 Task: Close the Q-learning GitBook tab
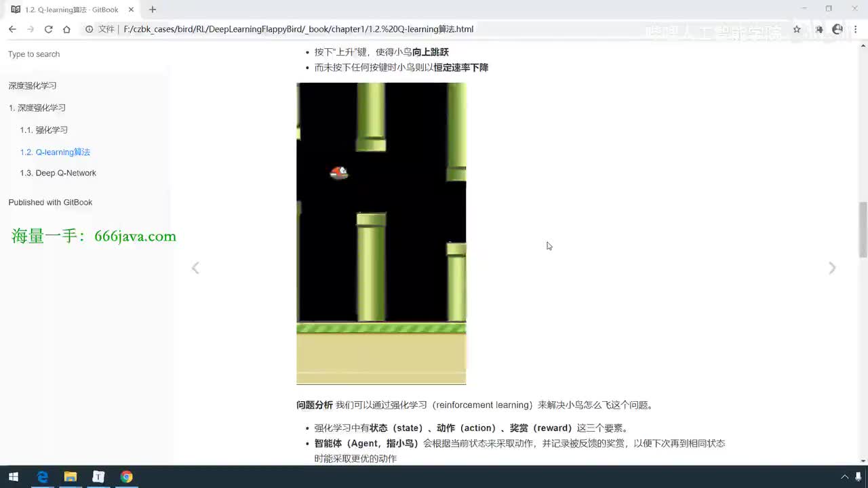pyautogui.click(x=131, y=9)
